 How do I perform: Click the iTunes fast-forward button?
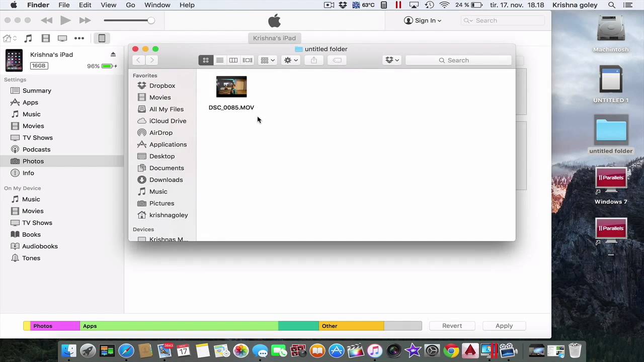pos(85,21)
